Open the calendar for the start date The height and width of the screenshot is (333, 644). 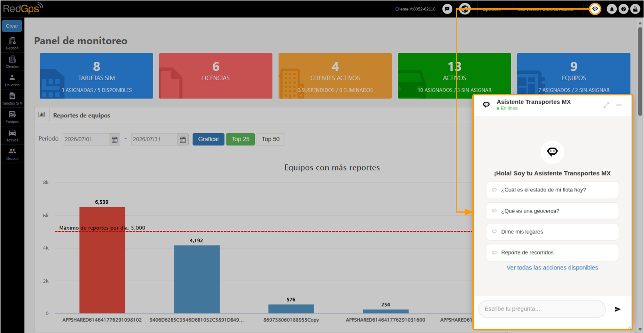[114, 139]
